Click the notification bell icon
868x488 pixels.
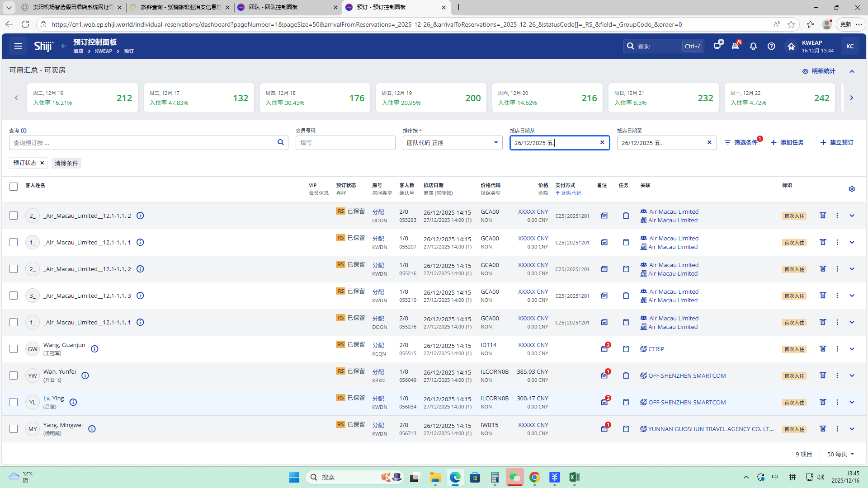pyautogui.click(x=753, y=46)
